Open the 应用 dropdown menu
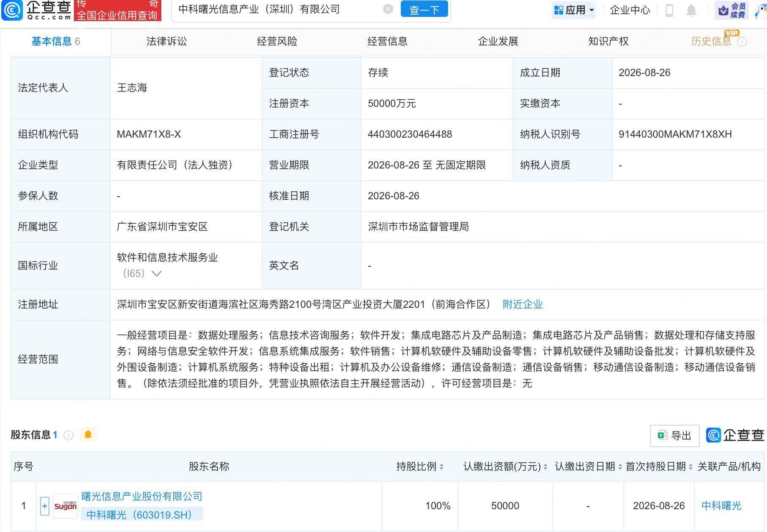Image resolution: width=767 pixels, height=532 pixels. pos(574,10)
